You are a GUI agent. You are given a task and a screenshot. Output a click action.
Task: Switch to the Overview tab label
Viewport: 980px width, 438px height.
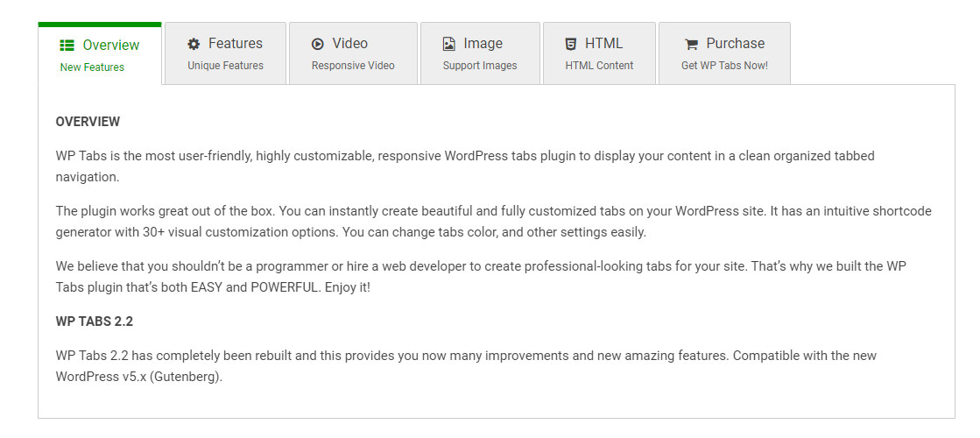111,45
